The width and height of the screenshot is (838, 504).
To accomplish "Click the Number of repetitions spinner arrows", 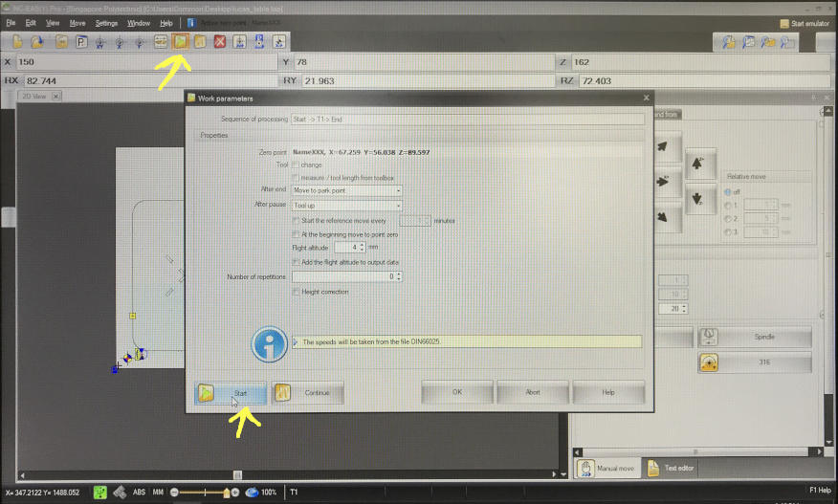I will 399,276.
